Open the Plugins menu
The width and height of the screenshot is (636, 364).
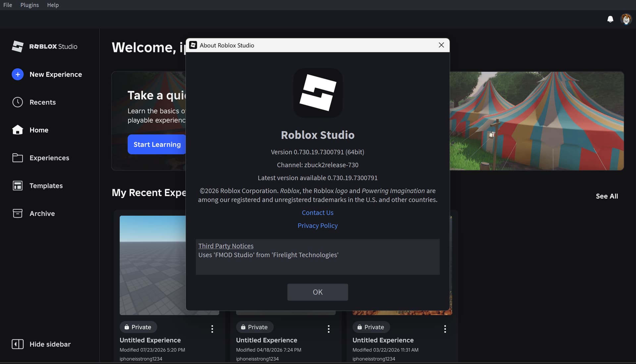[29, 5]
